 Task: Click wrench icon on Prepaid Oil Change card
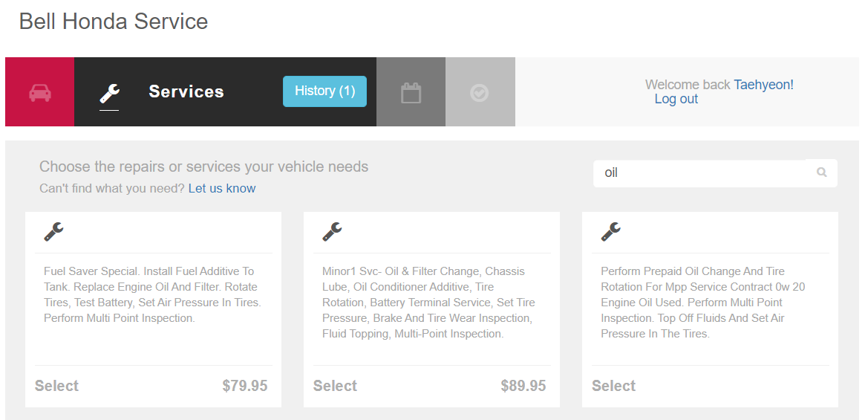(x=610, y=232)
